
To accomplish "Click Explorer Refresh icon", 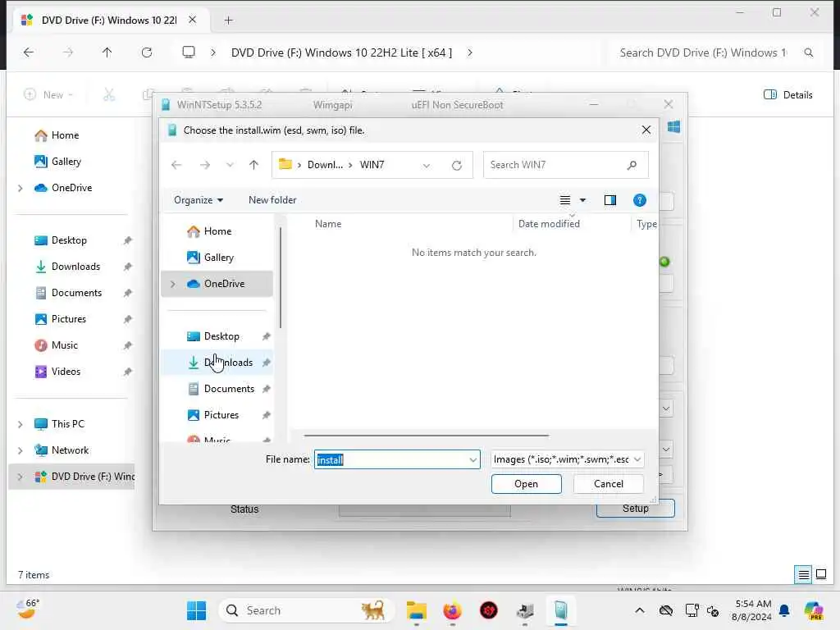I will pos(147,52).
